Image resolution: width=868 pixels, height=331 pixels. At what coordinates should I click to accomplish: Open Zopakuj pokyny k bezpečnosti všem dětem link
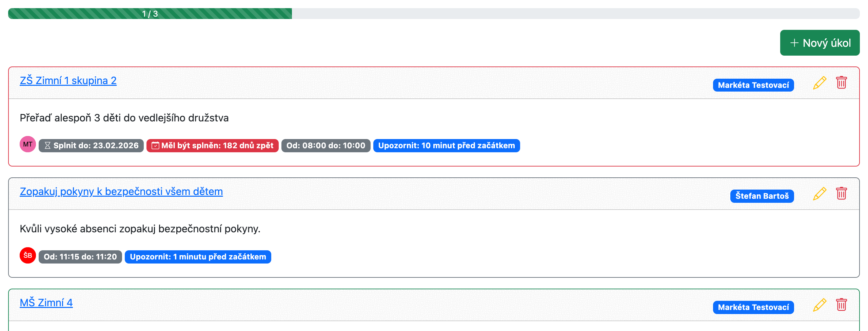pos(121,192)
